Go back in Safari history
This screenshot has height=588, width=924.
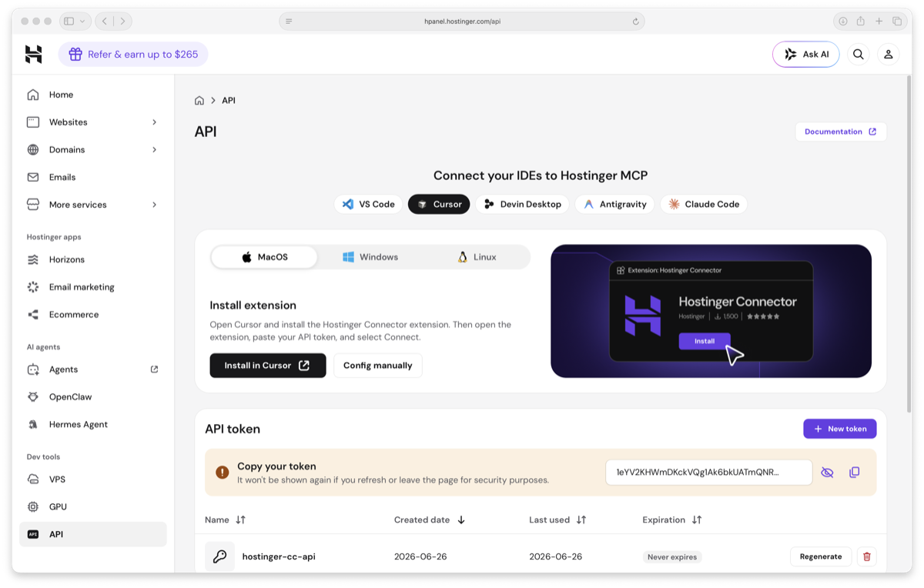coord(105,22)
